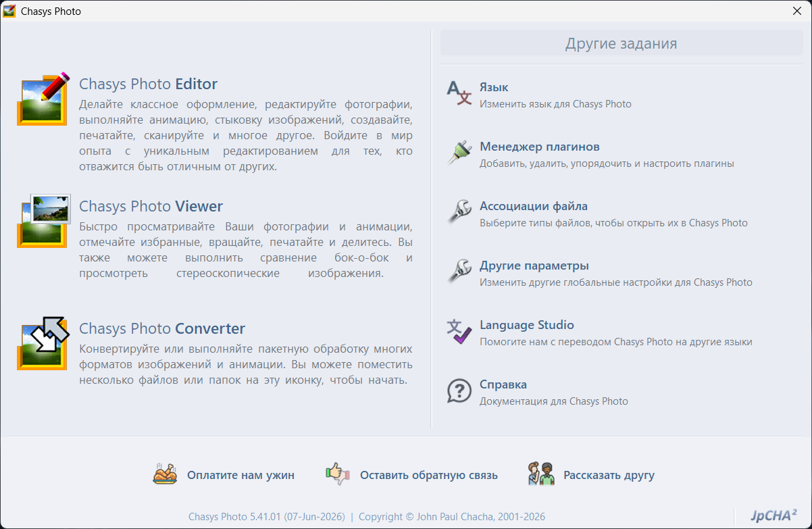The image size is (812, 529).
Task: Open the Chasys Photo Editor heading
Action: pyautogui.click(x=148, y=84)
